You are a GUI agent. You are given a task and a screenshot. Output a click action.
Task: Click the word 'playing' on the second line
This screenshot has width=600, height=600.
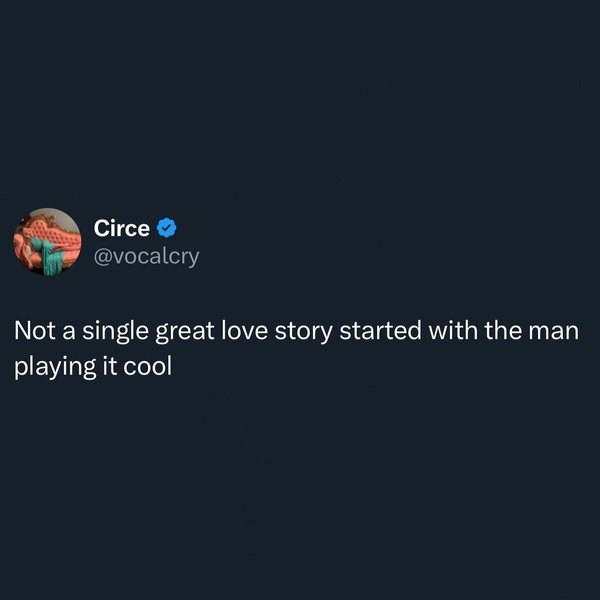tap(55, 367)
